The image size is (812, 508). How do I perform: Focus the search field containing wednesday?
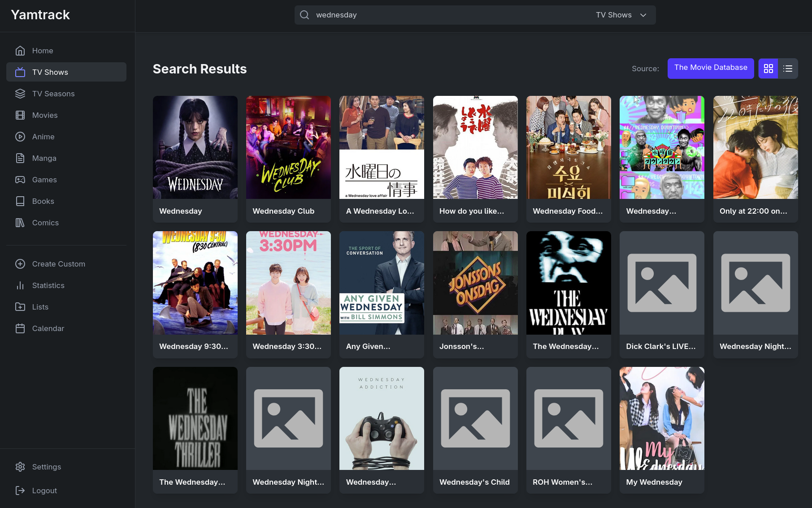point(448,15)
